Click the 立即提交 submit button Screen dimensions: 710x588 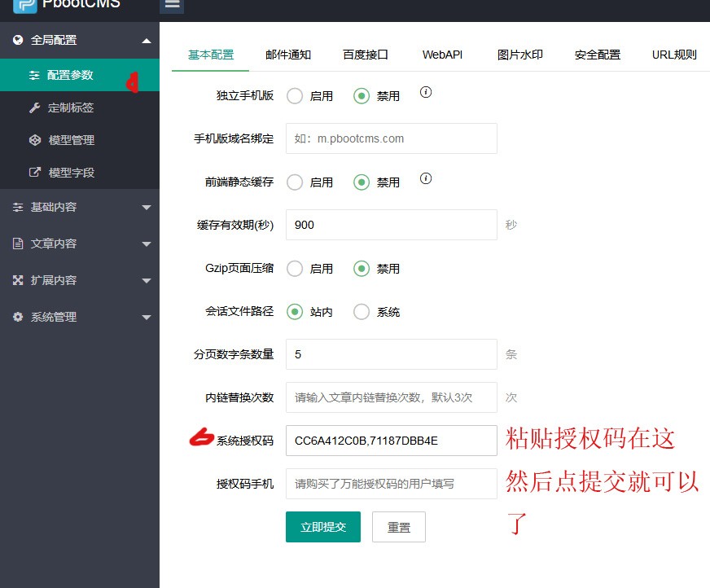(x=322, y=527)
